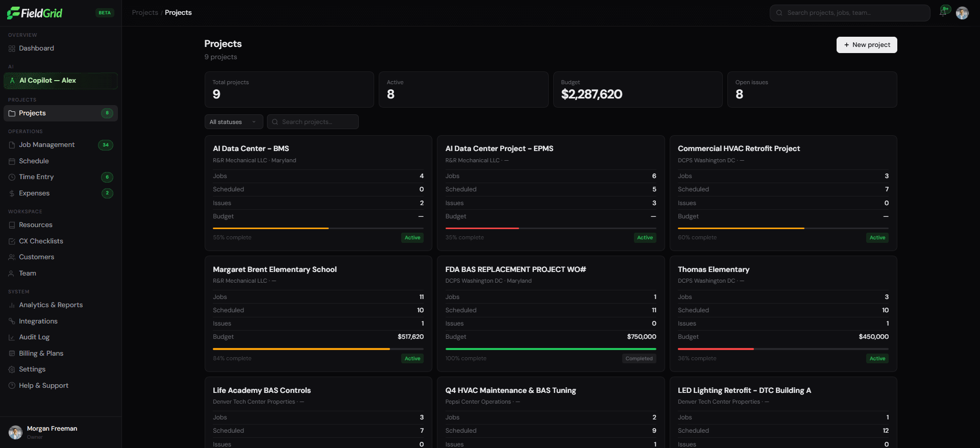Click the AI Copilot Alex icon

coord(12,81)
